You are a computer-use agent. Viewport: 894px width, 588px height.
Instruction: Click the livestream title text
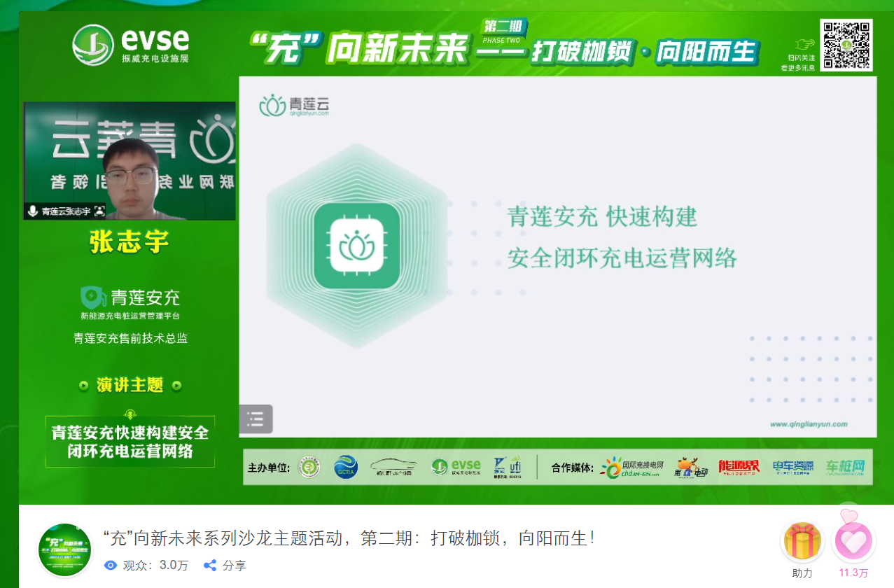pos(349,538)
